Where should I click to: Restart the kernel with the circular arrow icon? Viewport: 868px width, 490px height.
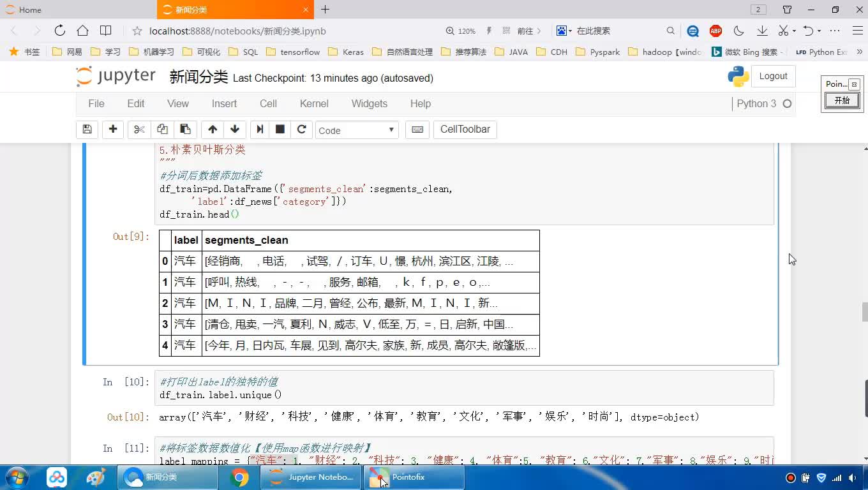302,130
